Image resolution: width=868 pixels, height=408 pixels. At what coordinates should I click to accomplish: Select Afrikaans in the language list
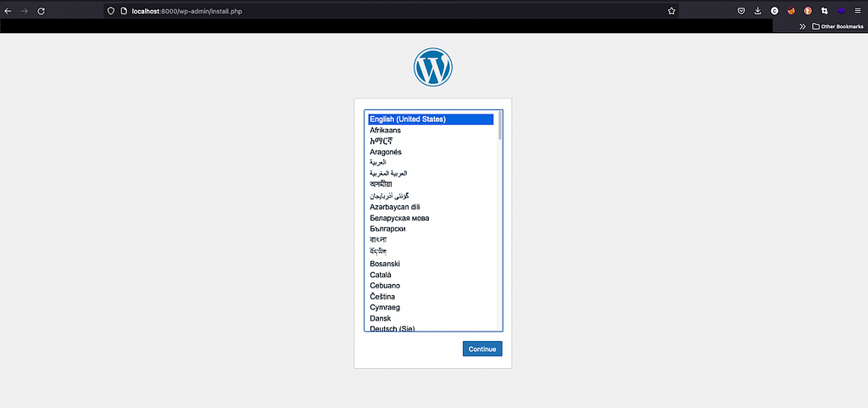(x=431, y=130)
